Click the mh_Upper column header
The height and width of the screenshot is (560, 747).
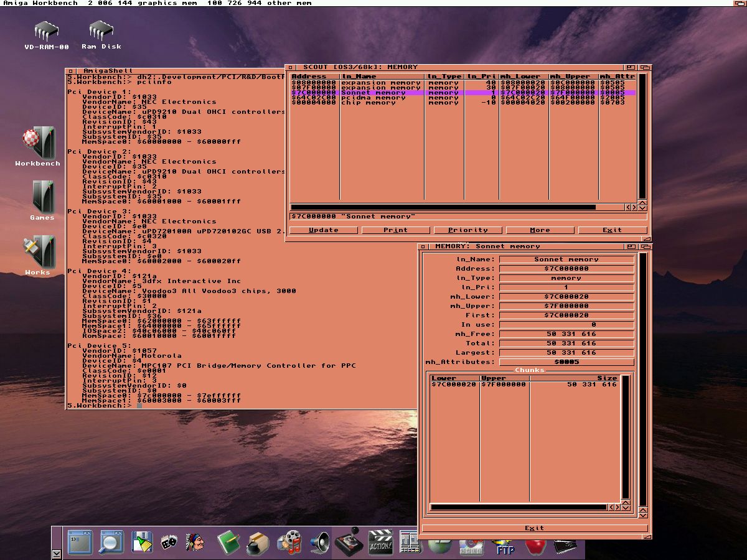point(573,77)
